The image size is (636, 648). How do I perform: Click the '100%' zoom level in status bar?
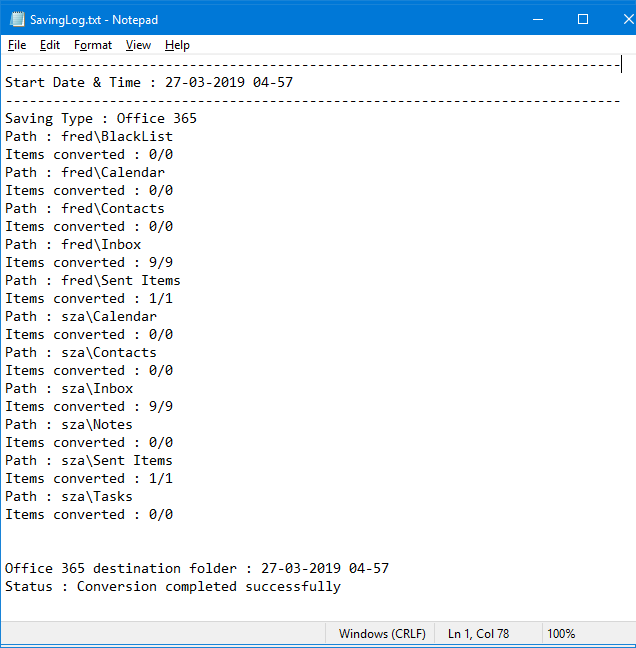[561, 634]
